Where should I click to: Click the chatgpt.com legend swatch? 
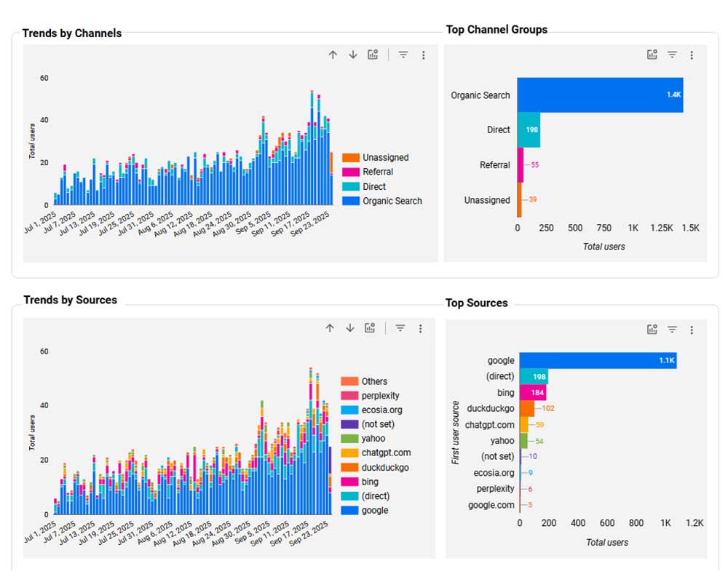point(349,453)
